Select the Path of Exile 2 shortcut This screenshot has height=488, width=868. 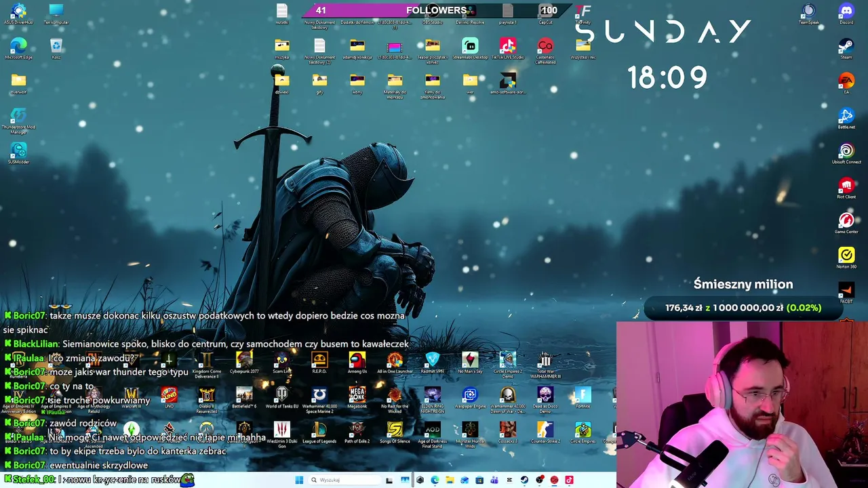click(357, 432)
